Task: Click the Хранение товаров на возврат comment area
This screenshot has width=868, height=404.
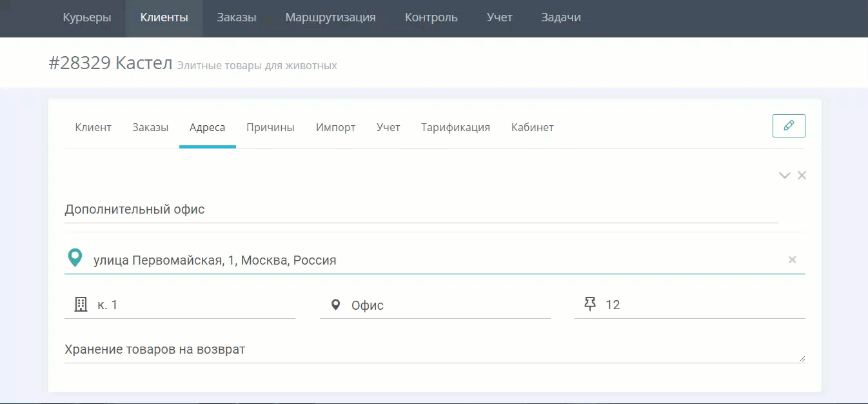Action: [x=435, y=350]
